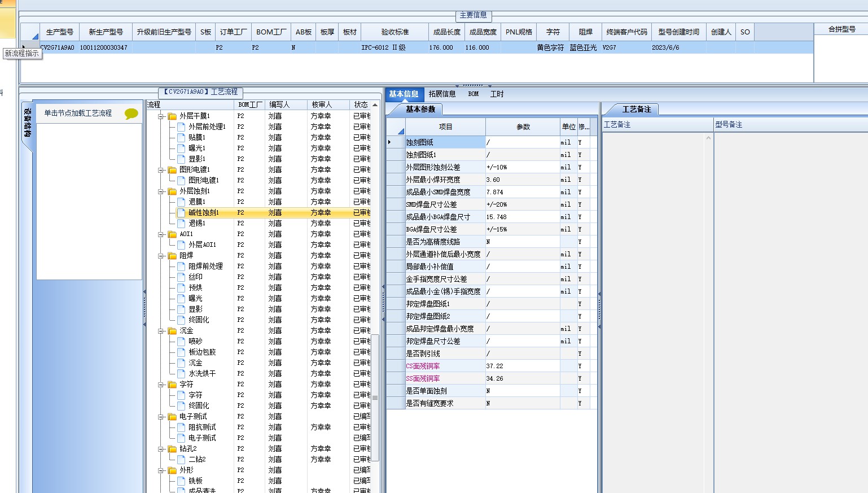Click the 工艺备注 panel scroll up arrow
This screenshot has height=493, width=868.
tap(709, 138)
